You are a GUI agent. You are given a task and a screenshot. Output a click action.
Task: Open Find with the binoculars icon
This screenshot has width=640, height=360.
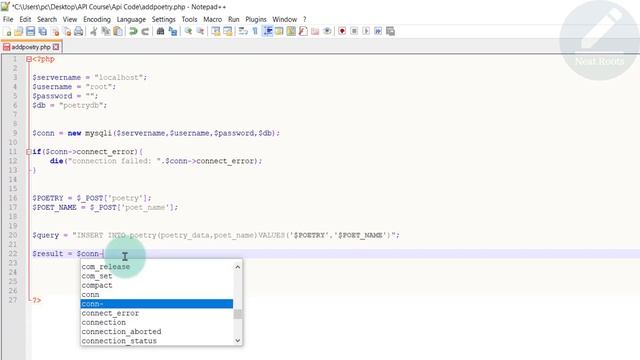[160, 31]
